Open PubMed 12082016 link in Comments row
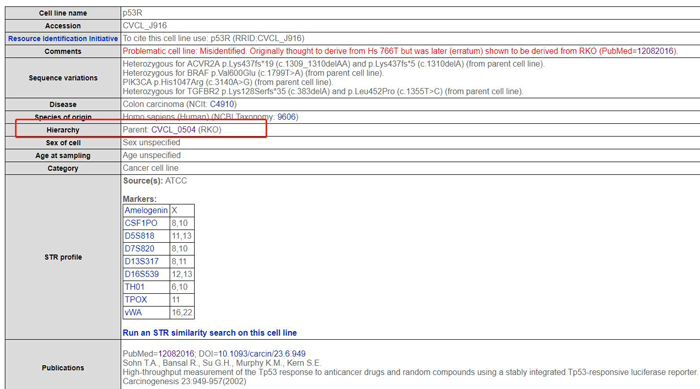 655,51
